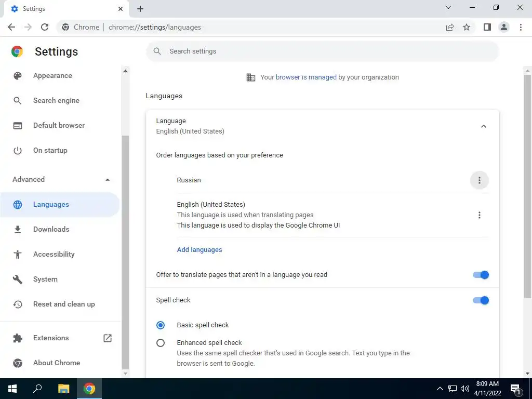Click the Extensions external link icon

click(x=108, y=338)
